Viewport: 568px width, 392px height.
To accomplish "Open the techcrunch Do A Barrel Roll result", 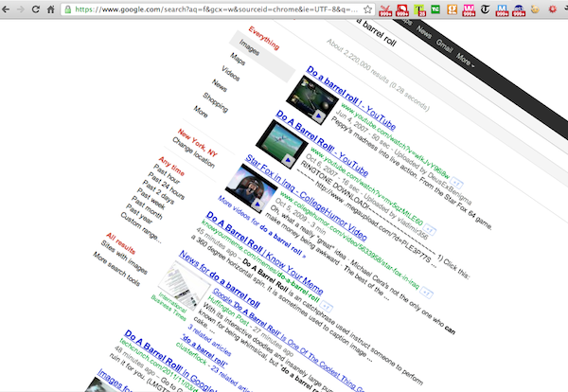I will (x=170, y=361).
